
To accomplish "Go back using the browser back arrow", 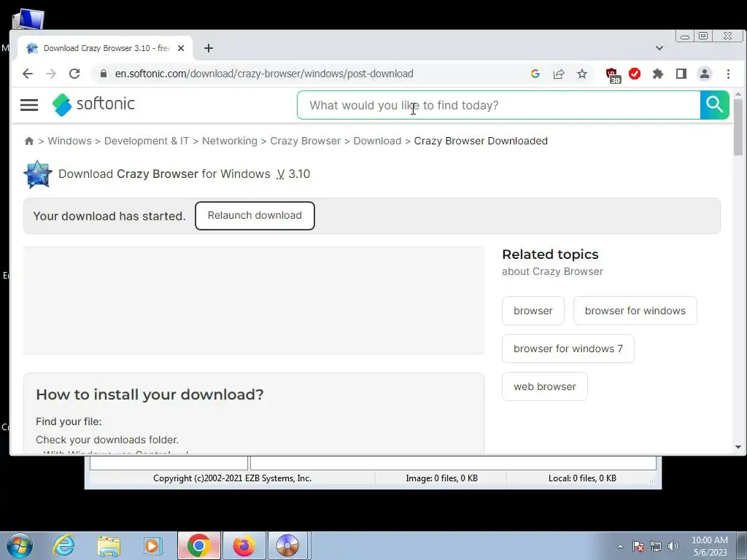I will pyautogui.click(x=28, y=74).
